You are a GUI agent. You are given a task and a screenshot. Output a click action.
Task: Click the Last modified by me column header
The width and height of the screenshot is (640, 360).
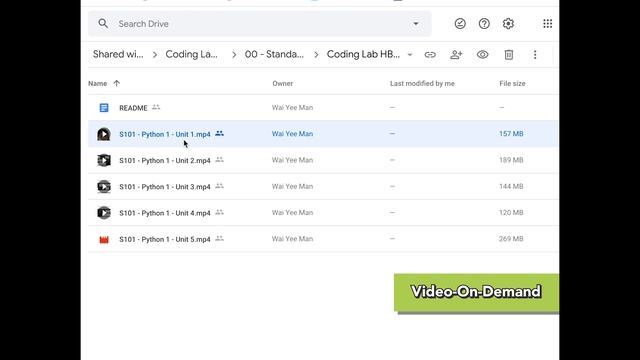pos(422,83)
